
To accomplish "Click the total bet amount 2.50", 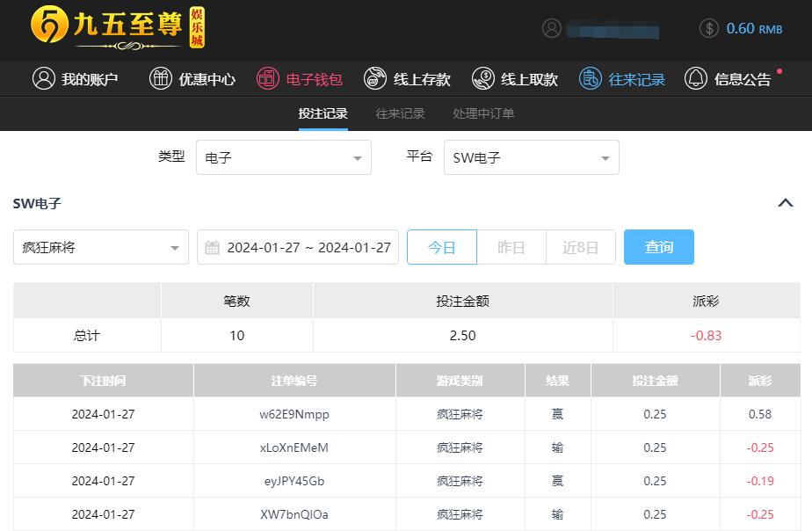I will (462, 335).
